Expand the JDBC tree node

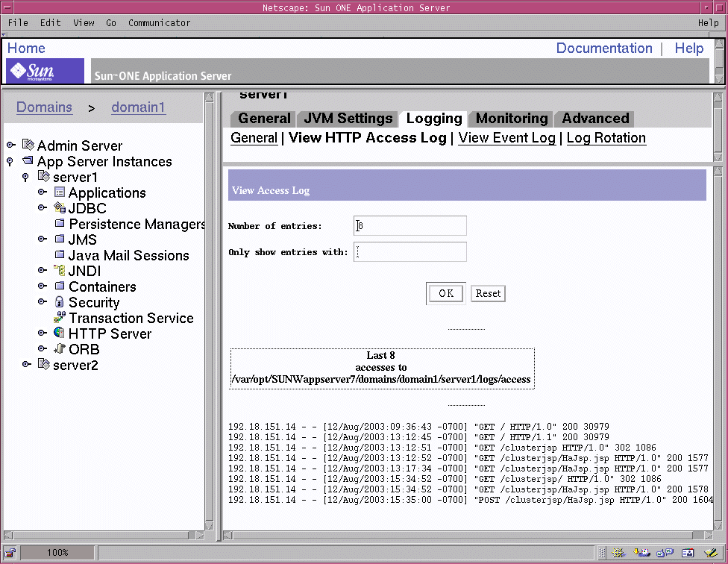coord(43,207)
